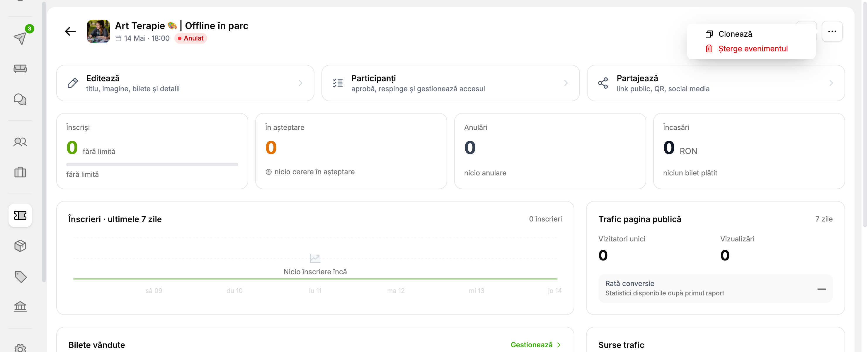Open the chat bubbles sidebar icon
The height and width of the screenshot is (352, 868).
pyautogui.click(x=20, y=99)
